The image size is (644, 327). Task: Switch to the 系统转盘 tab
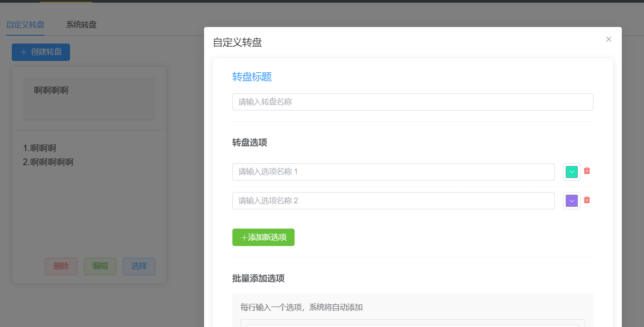point(81,24)
